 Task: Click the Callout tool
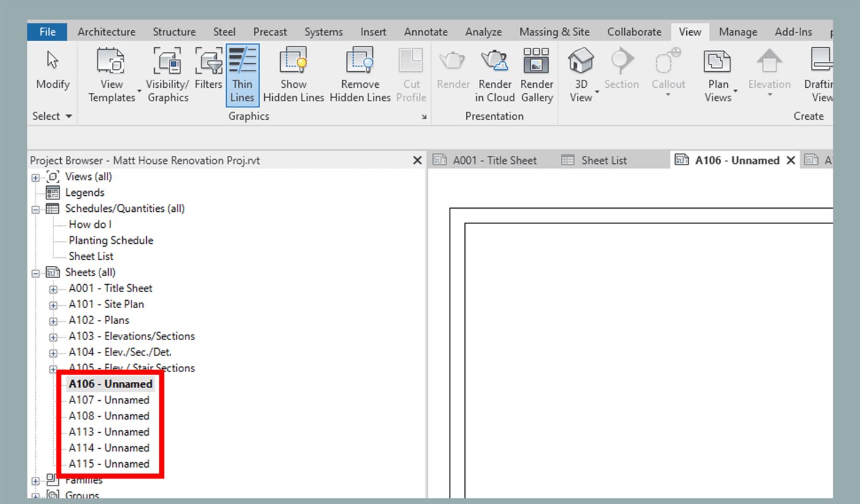click(x=668, y=71)
